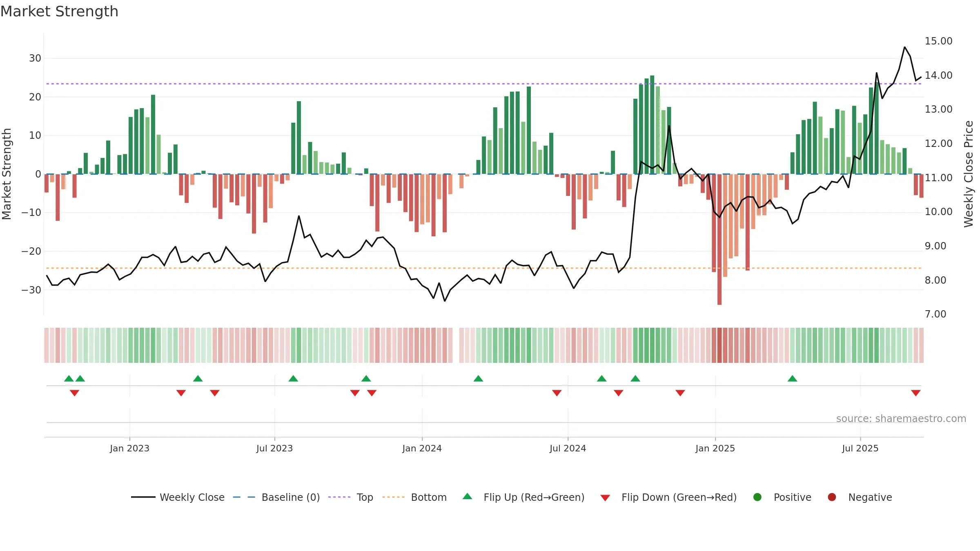
Task: Click the flip-down marker at far right
Action: tap(915, 393)
